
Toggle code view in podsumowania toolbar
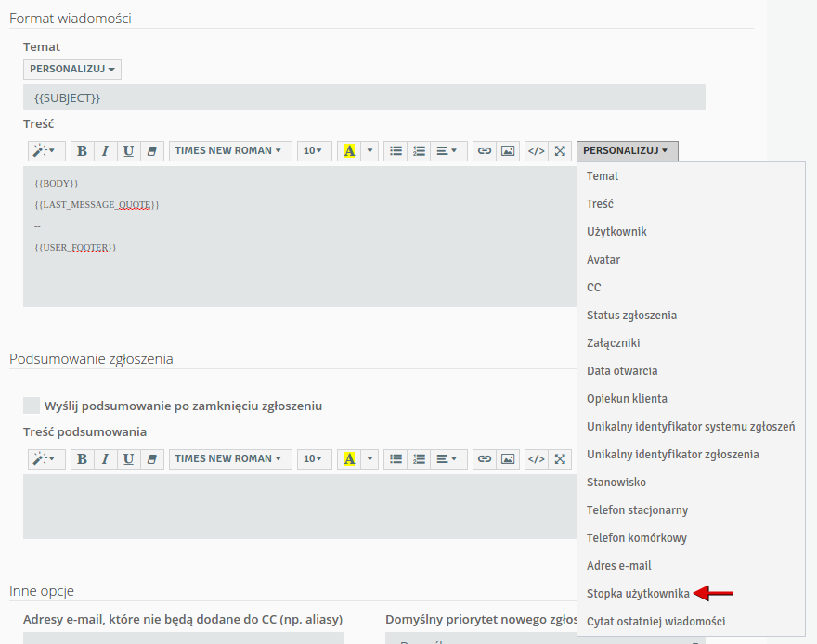(x=537, y=459)
